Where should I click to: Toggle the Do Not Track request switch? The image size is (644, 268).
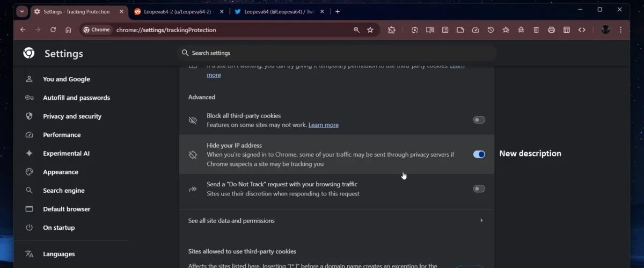[479, 189]
